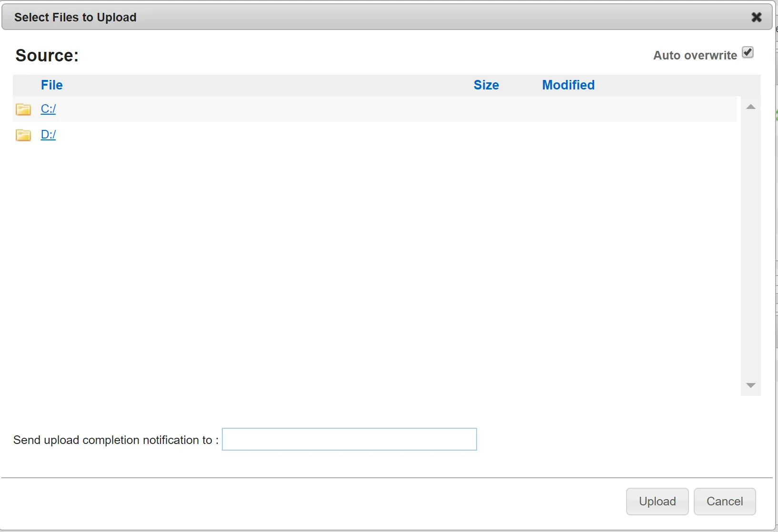This screenshot has height=532, width=778.
Task: Sort the list by File column header
Action: (x=51, y=85)
